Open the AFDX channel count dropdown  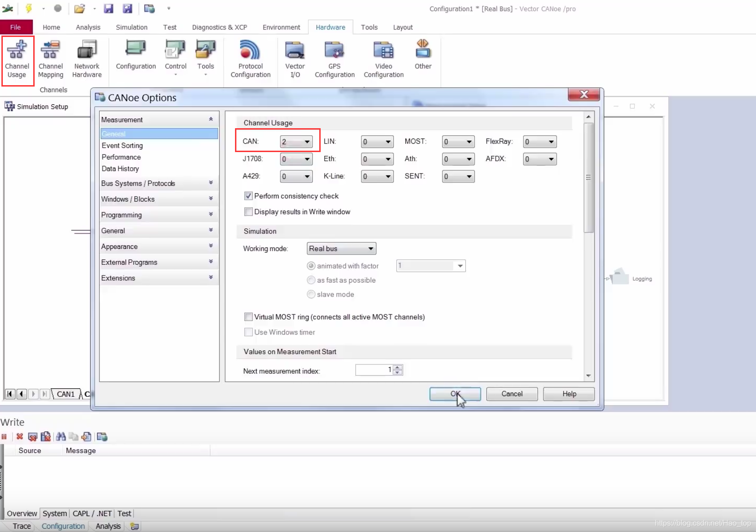pos(540,159)
